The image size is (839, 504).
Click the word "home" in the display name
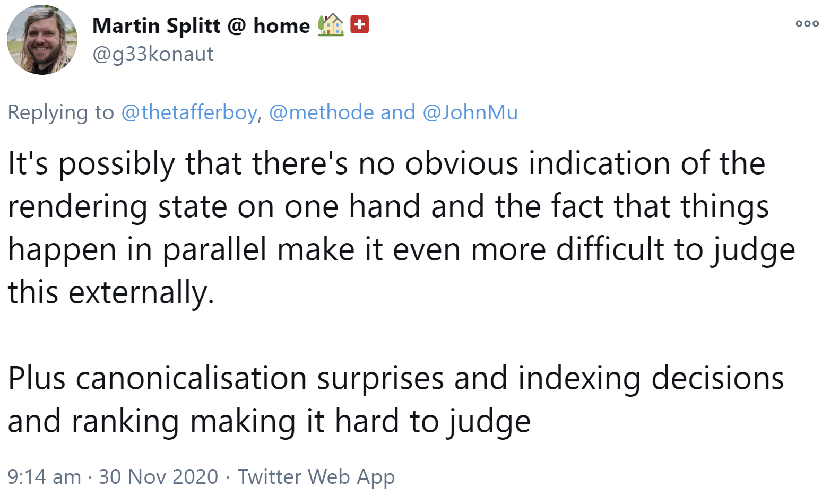[x=281, y=25]
